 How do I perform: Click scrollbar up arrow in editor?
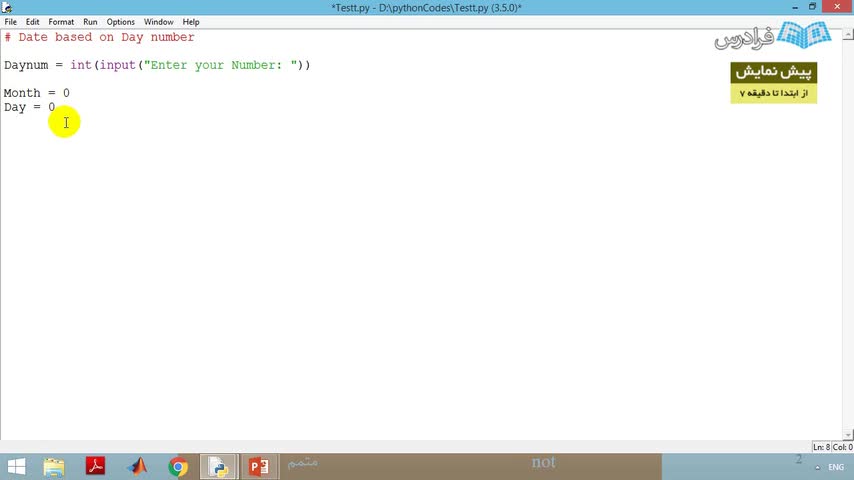click(848, 34)
